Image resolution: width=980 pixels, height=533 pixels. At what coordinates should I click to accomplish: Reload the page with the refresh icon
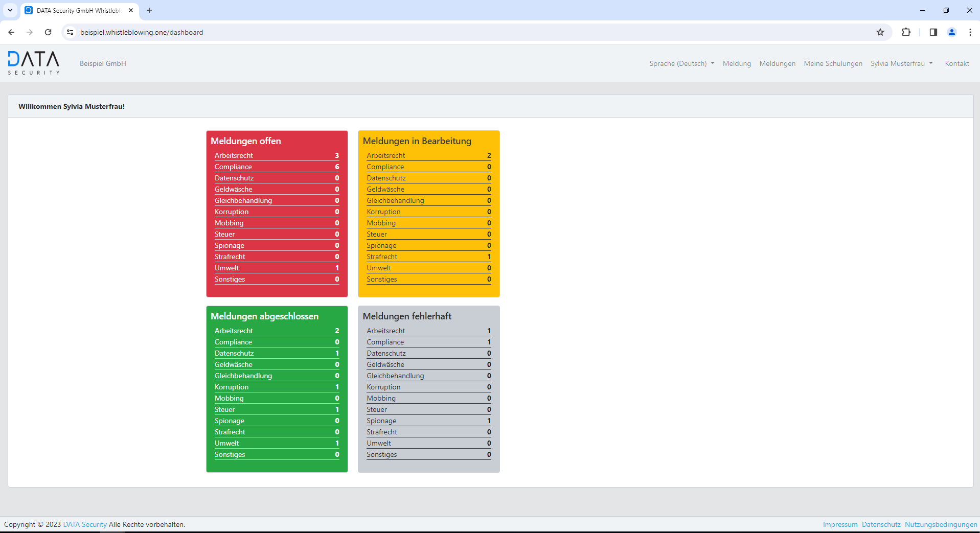(x=48, y=32)
